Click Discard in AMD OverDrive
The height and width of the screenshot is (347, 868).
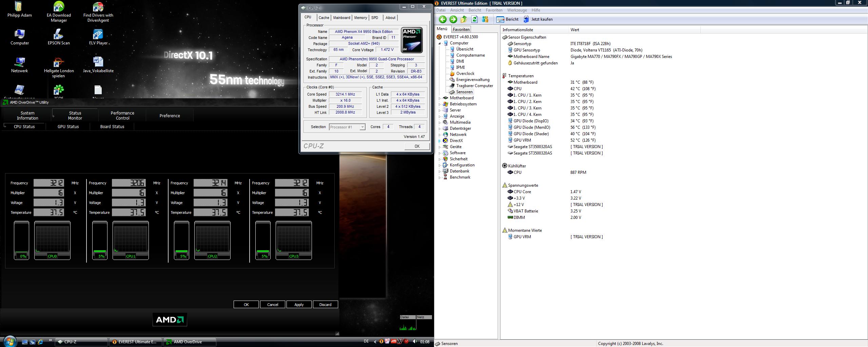click(x=325, y=304)
